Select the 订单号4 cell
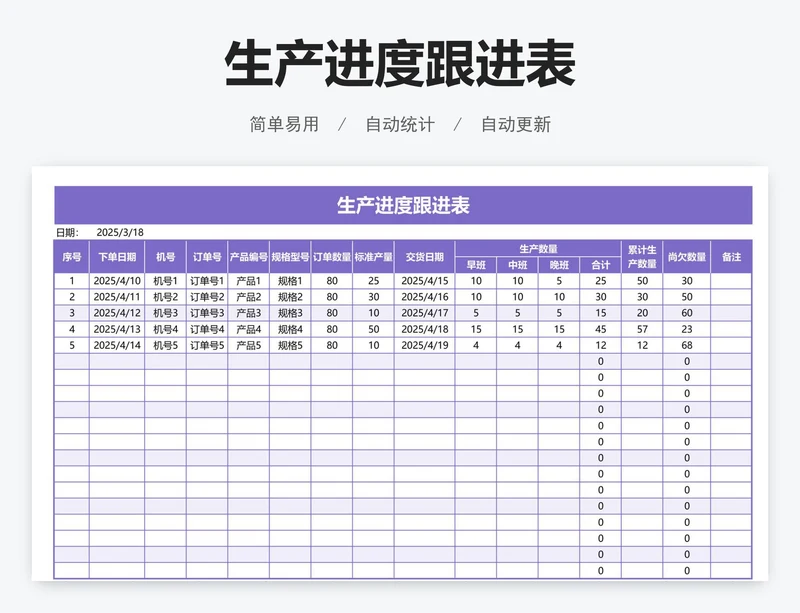Image resolution: width=800 pixels, height=613 pixels. point(207,329)
